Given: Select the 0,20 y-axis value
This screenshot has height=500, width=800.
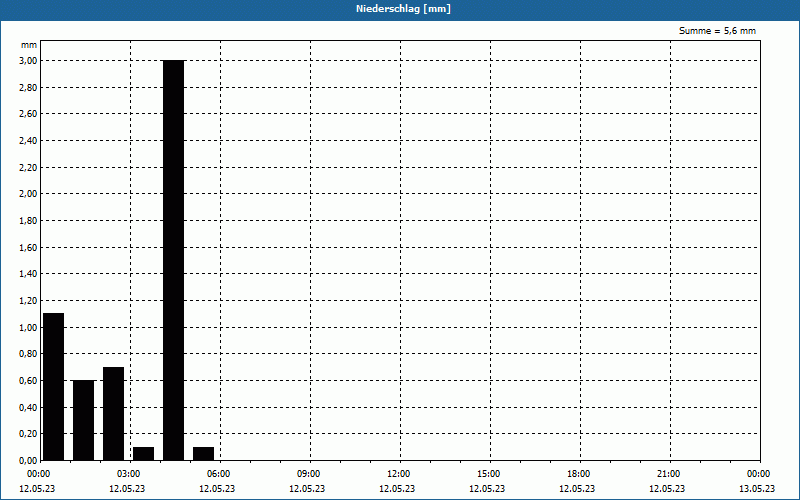Looking at the screenshot, I should pyautogui.click(x=28, y=434).
